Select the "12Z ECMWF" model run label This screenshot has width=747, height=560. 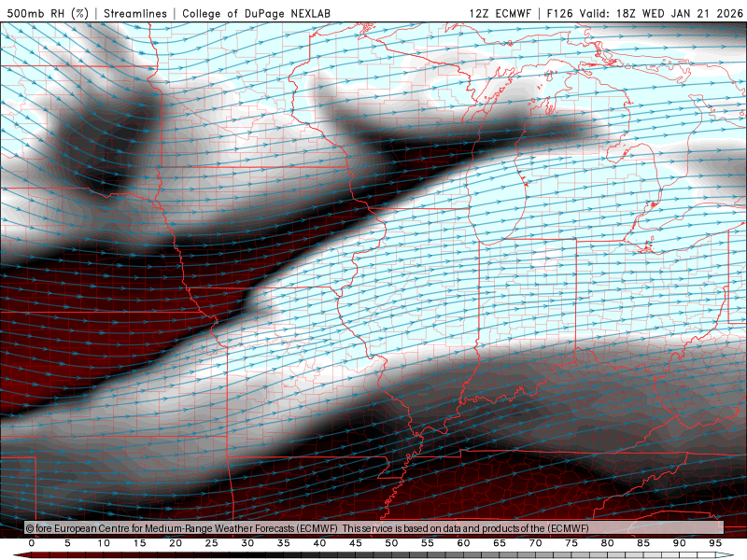(x=500, y=13)
